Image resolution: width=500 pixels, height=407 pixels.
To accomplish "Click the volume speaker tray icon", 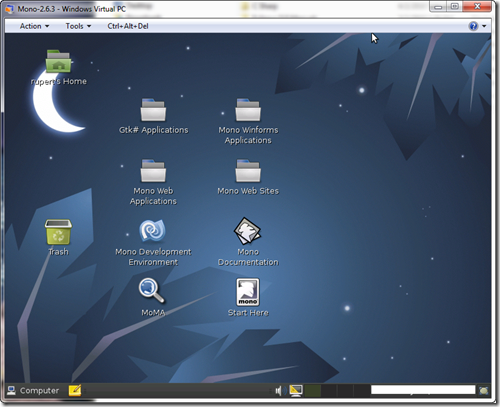I will pos(279,390).
